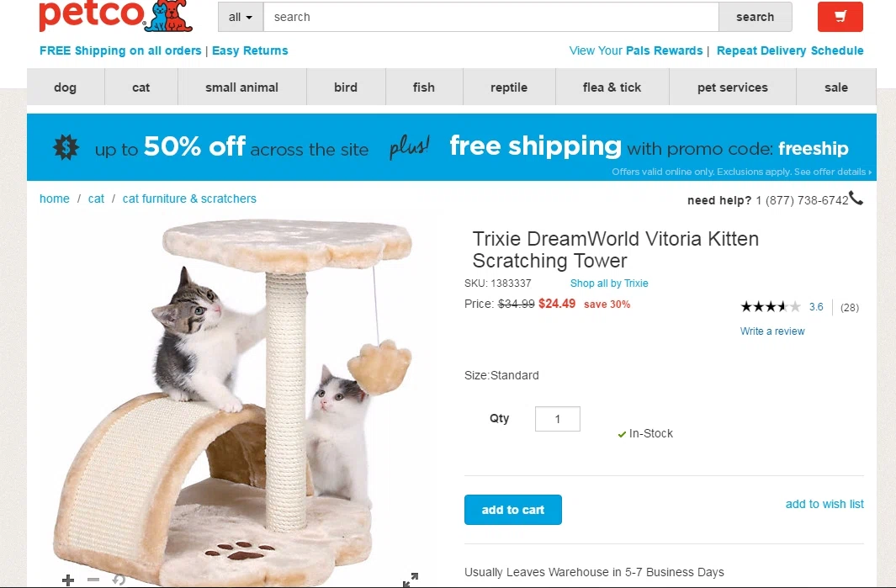Click the Petco logo

[x=116, y=16]
